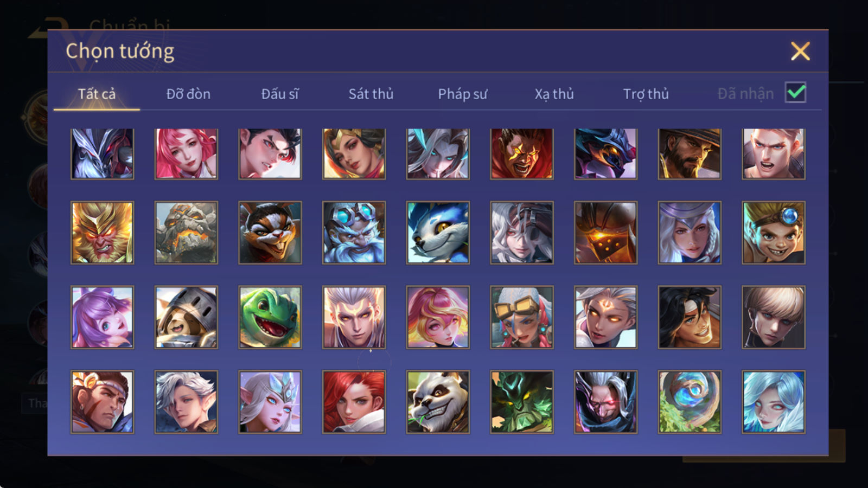The height and width of the screenshot is (488, 868).
Task: Pick the blue-bearded dwarf with goggles
Action: 354,233
